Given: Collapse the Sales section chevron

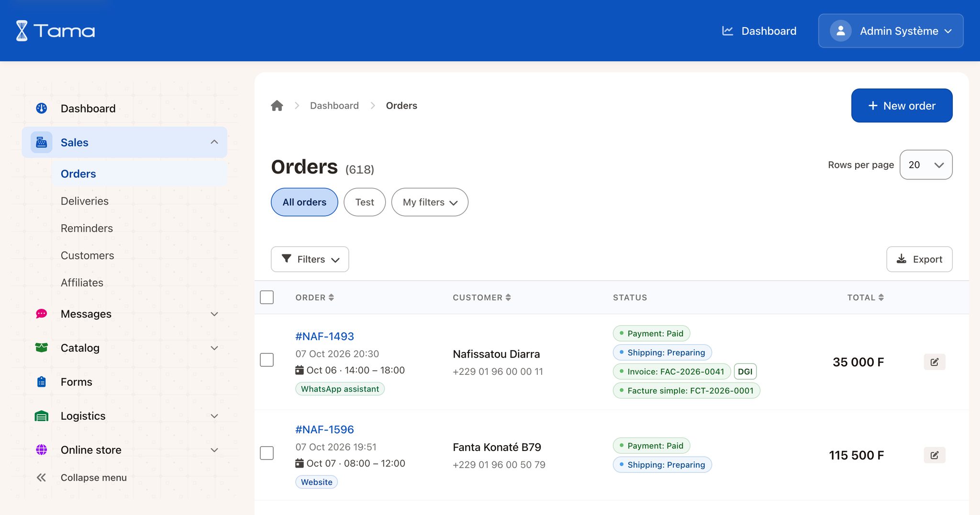Looking at the screenshot, I should pyautogui.click(x=214, y=142).
